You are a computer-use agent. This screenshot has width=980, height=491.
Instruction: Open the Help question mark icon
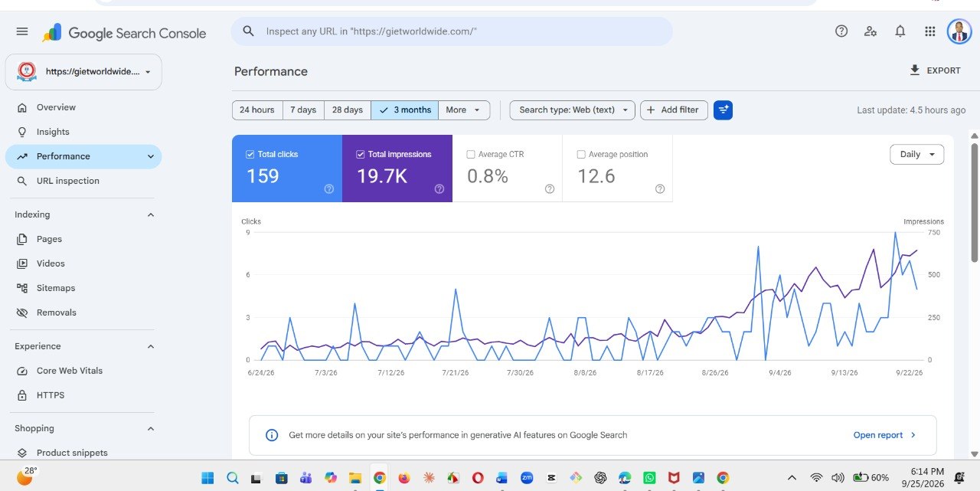(841, 31)
